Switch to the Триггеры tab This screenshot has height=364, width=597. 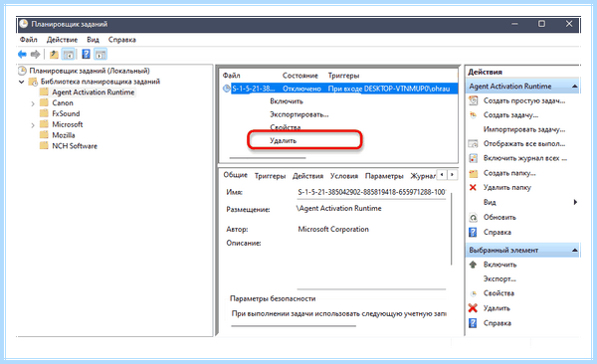[270, 176]
